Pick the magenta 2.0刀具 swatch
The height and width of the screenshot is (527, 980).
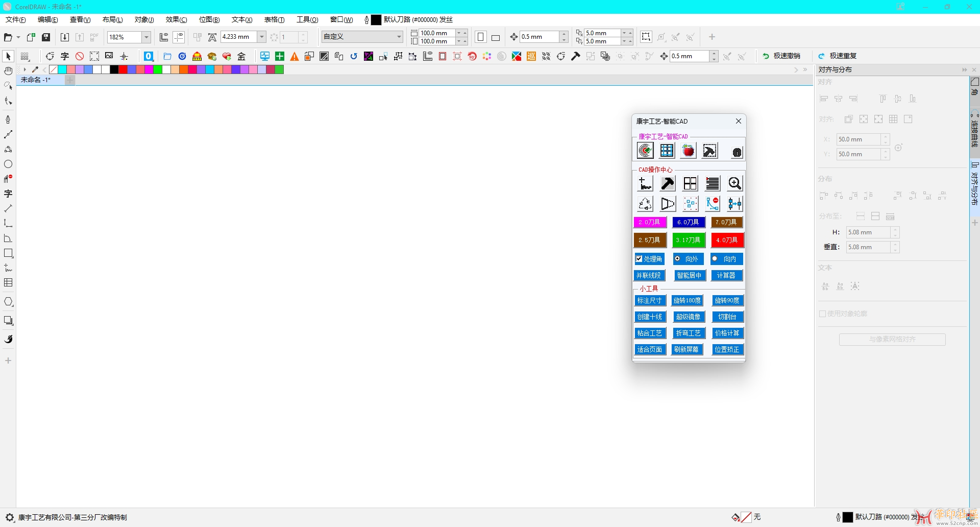(650, 222)
